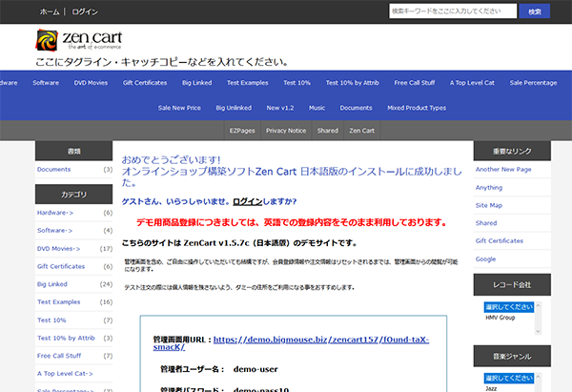572x392 pixels.
Task: Open Test 10% in the blue navigation
Action: point(296,83)
